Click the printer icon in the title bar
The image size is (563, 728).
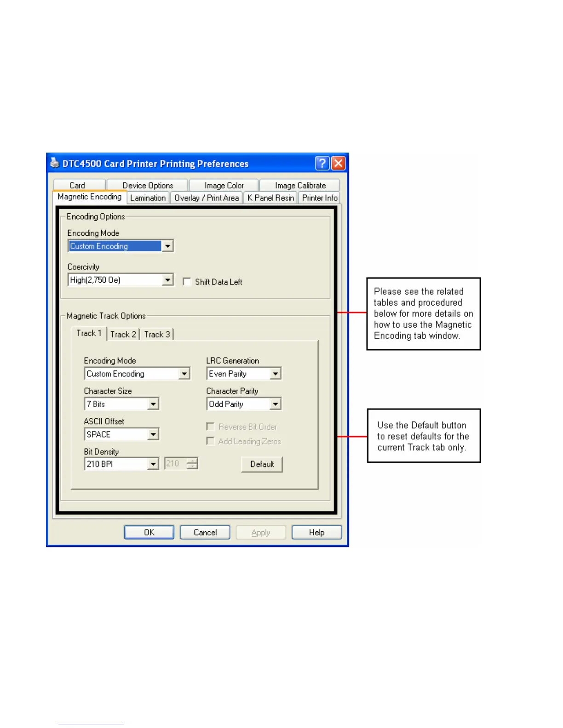coord(55,163)
